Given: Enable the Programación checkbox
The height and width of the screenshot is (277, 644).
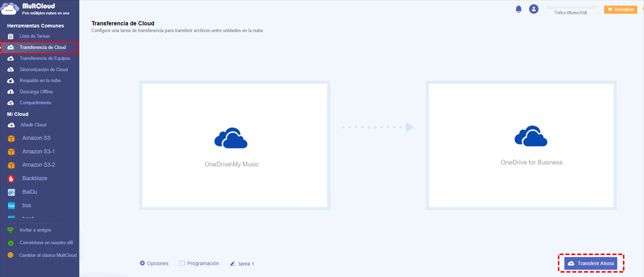Looking at the screenshot, I should coord(182,263).
